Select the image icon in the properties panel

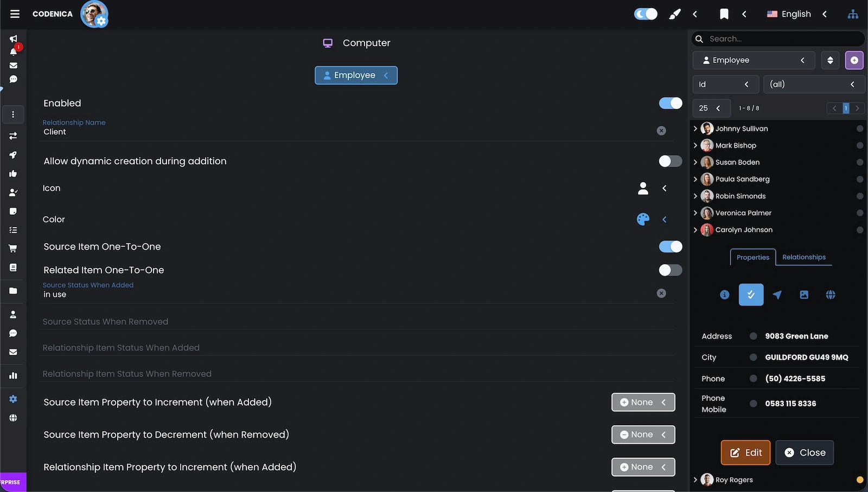coord(804,295)
